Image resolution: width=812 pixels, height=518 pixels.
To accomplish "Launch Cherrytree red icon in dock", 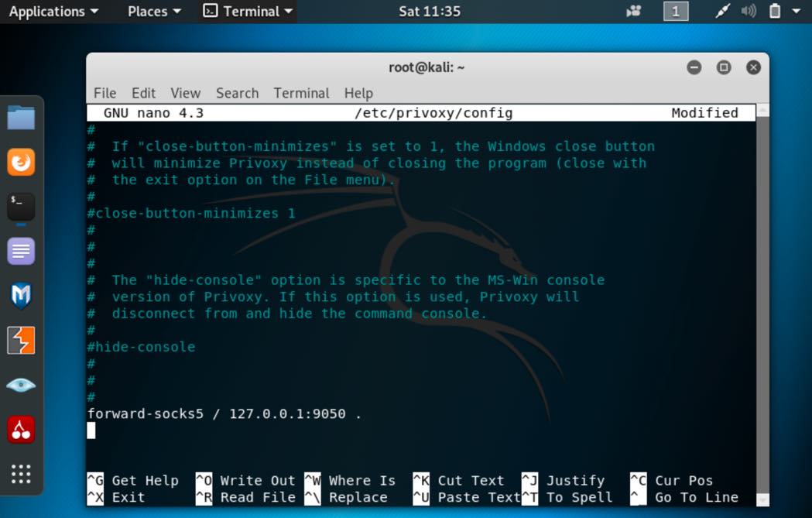I will point(21,429).
